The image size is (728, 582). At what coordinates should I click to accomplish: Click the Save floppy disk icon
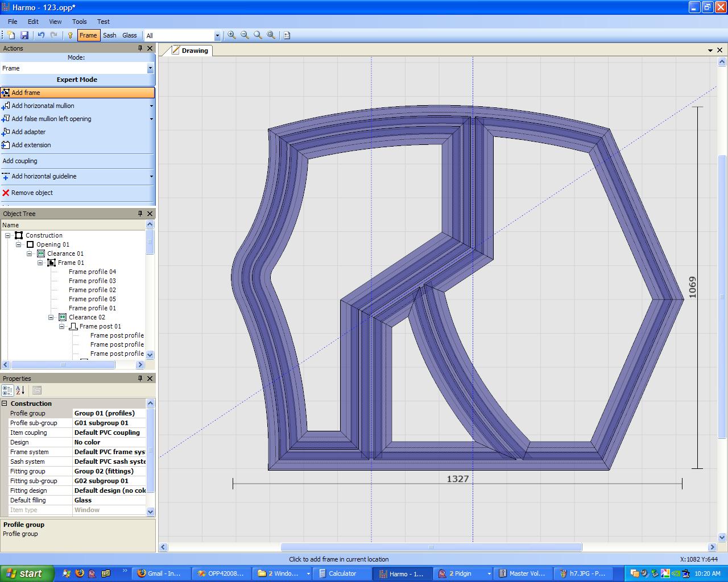pyautogui.click(x=24, y=35)
